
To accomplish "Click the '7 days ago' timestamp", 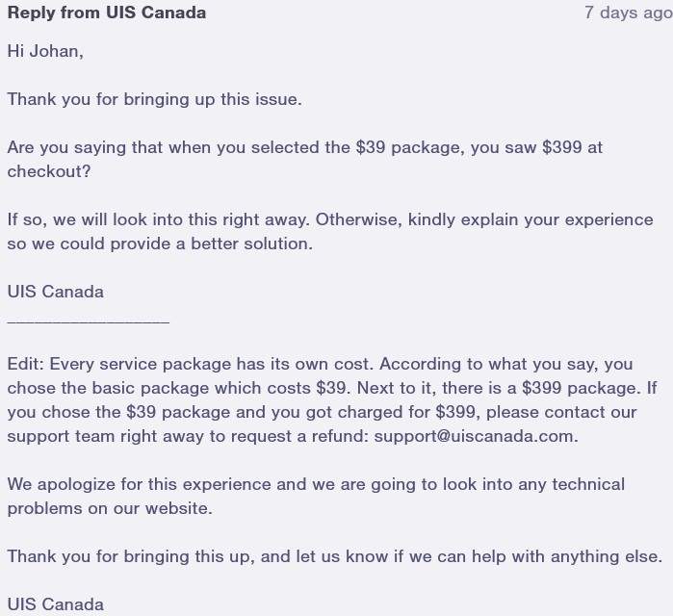I will coord(629,13).
